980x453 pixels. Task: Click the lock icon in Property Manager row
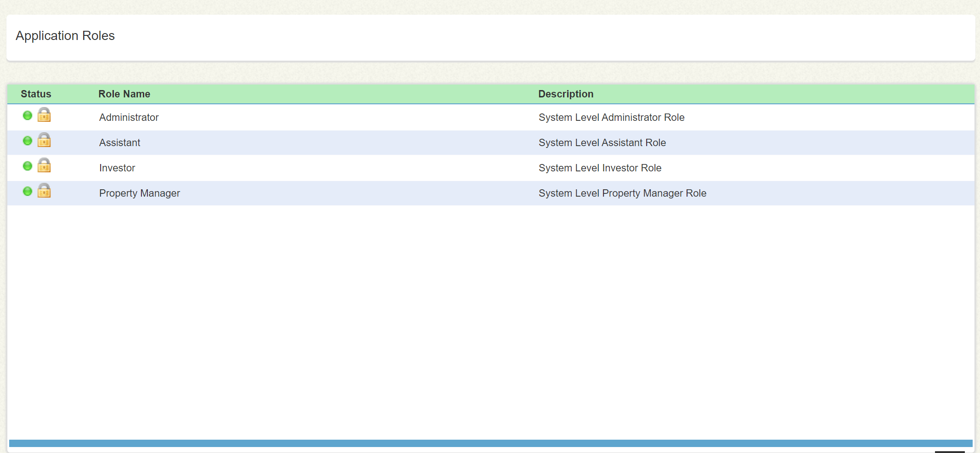(44, 190)
